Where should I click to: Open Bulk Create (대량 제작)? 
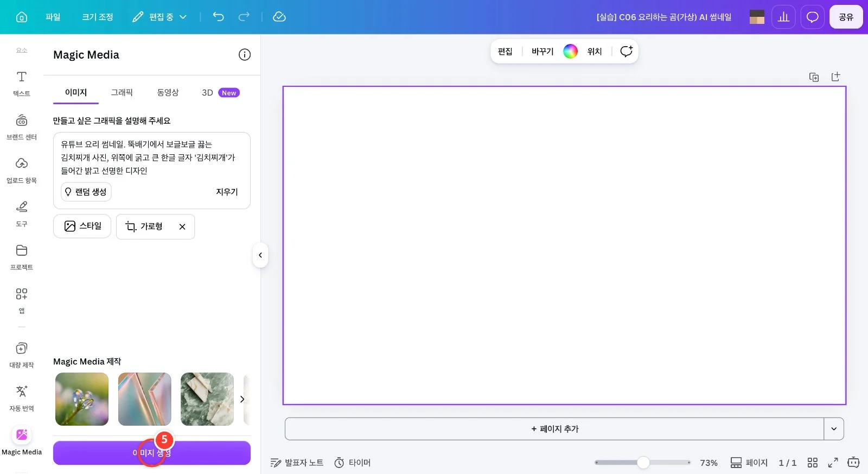click(22, 355)
